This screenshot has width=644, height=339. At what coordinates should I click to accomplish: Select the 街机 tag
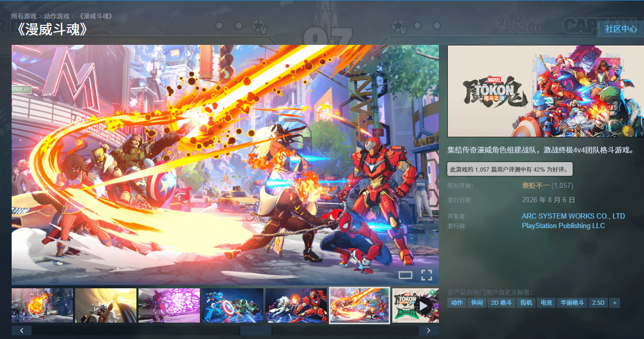tap(526, 303)
